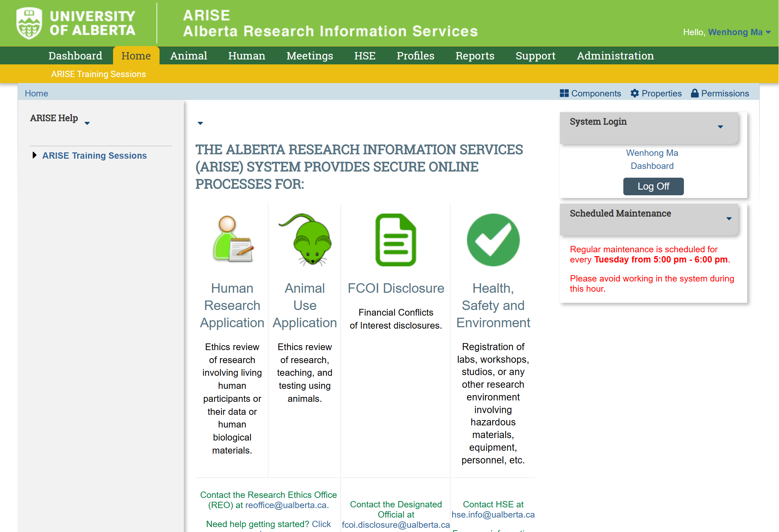Click the Home breadcrumb link
Screen dimensions: 779x532
pyautogui.click(x=36, y=93)
